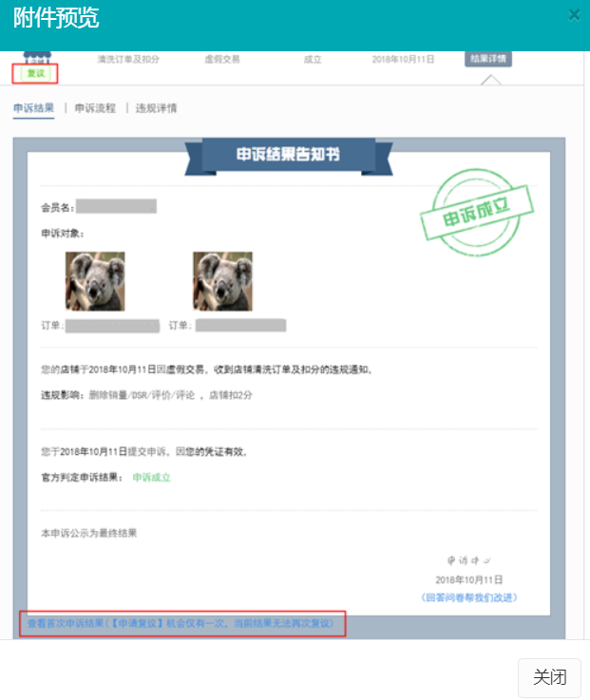
Task: Click the shop icon above 复议
Action: (x=37, y=57)
